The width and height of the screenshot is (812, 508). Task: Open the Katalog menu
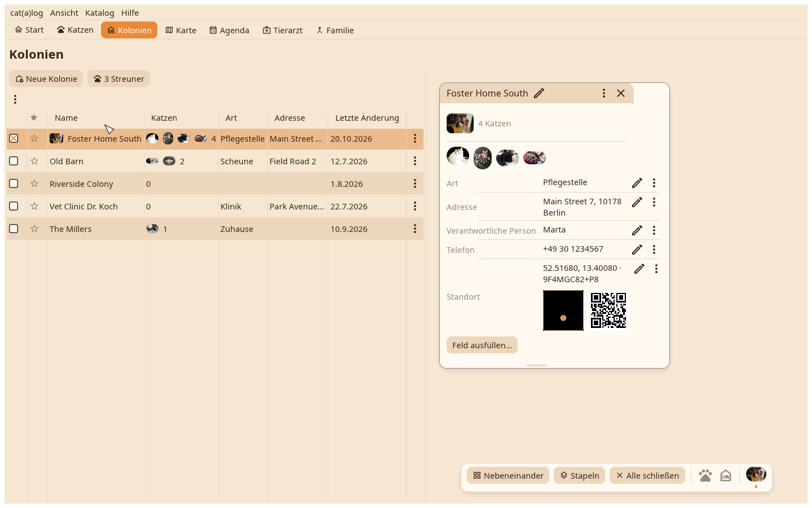(100, 12)
